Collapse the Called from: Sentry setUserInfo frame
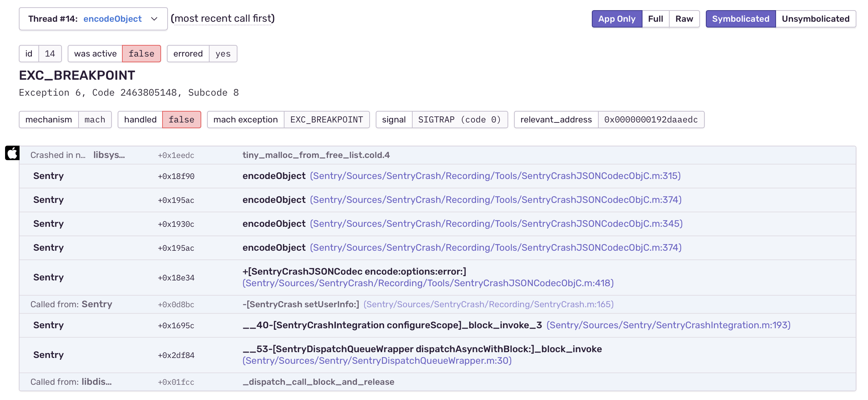Image resolution: width=868 pixels, height=400 pixels. click(71, 304)
